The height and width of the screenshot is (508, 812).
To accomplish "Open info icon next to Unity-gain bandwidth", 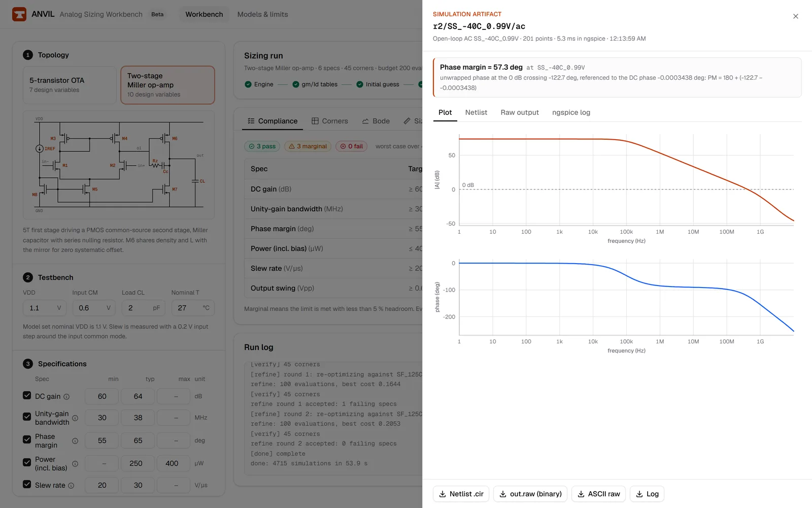I will [x=75, y=418].
